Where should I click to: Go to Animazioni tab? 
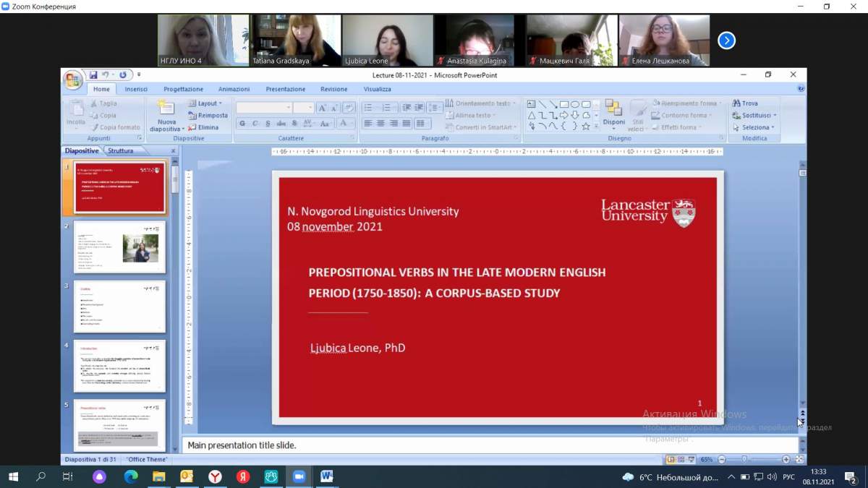[234, 89]
